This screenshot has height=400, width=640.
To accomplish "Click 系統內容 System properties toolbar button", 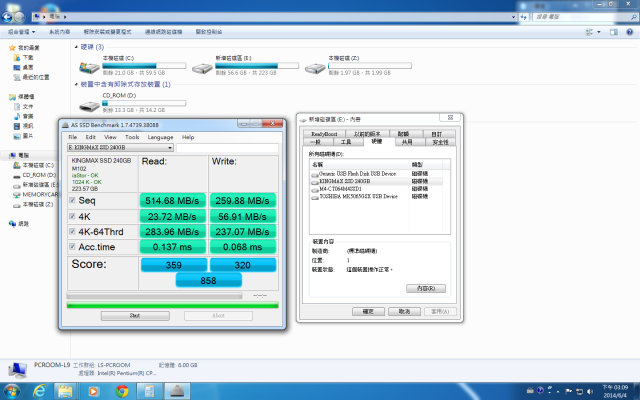I will (x=59, y=32).
